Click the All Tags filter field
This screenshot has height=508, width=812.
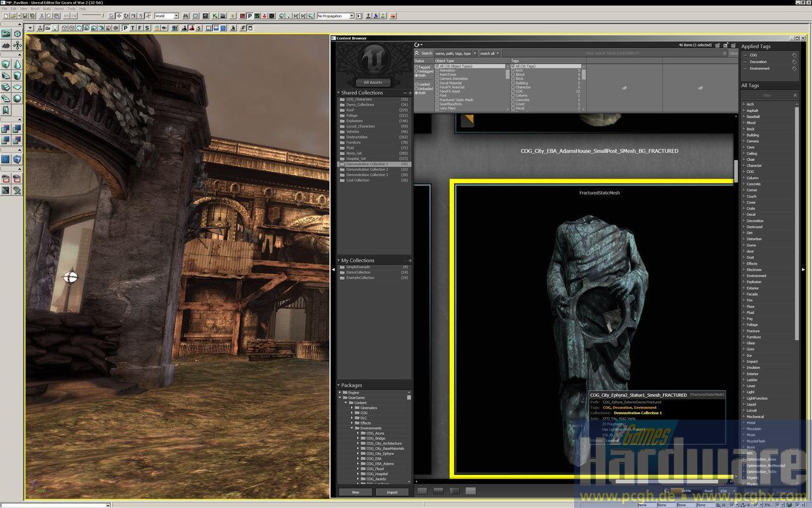[x=769, y=95]
